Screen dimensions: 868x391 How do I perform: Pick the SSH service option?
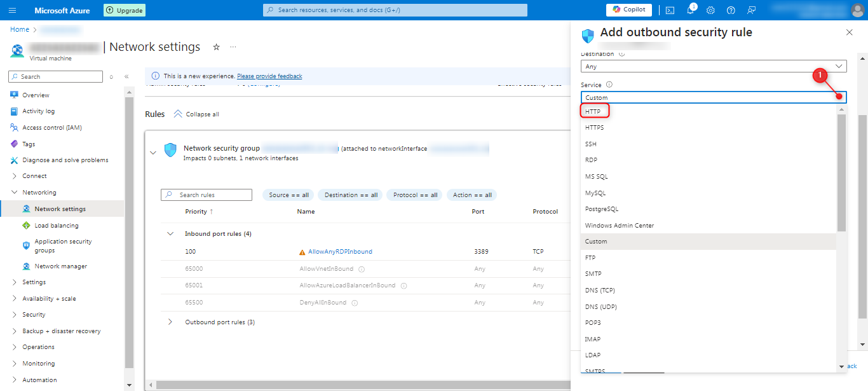(591, 144)
